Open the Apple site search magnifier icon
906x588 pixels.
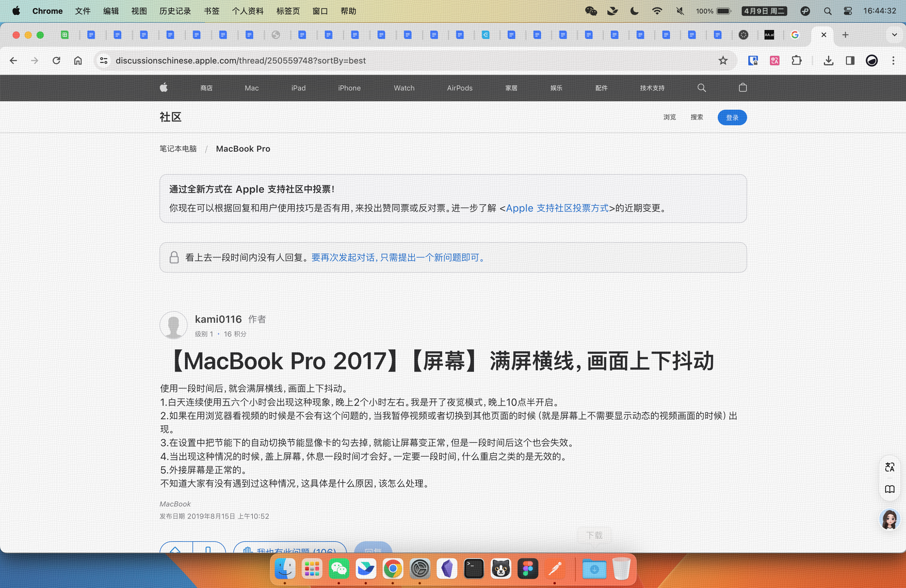pos(701,88)
